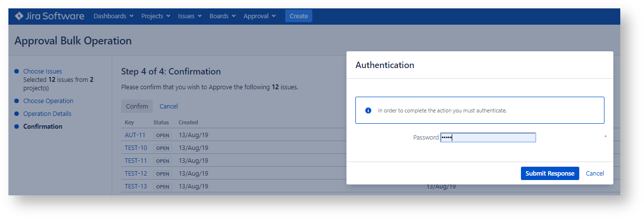Go to the Choose Issues step

pyautogui.click(x=43, y=72)
